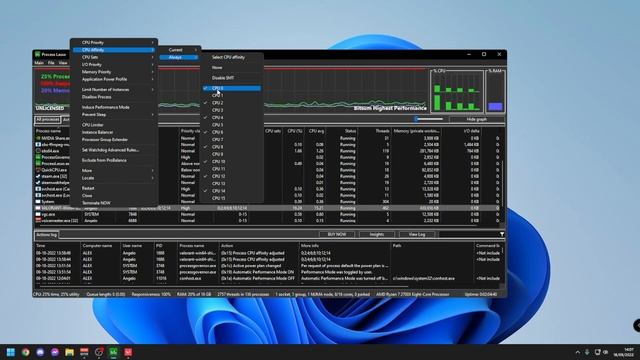Choose Disallow Process menu entry
Image resolution: width=640 pixels, height=360 pixels.
coord(114,97)
